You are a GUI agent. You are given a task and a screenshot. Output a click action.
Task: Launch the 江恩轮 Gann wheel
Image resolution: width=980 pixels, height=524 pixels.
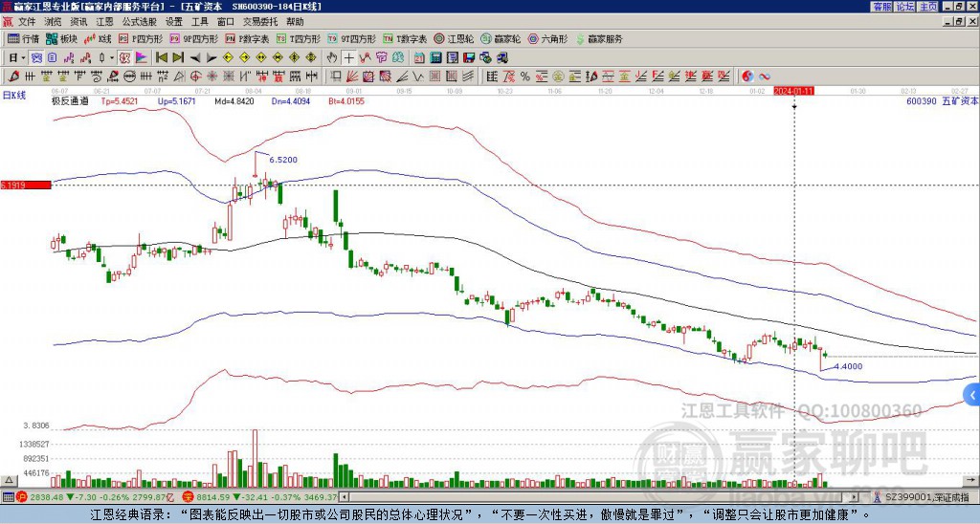pyautogui.click(x=454, y=38)
